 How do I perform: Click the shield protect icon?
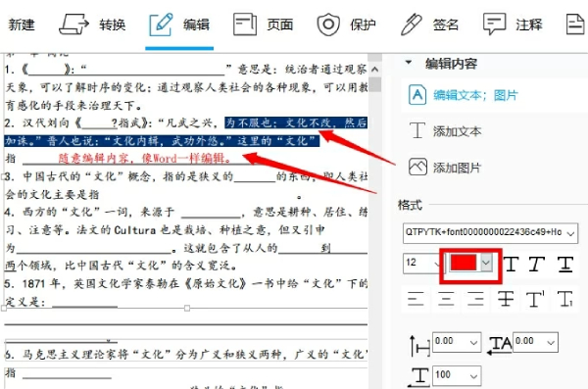328,24
